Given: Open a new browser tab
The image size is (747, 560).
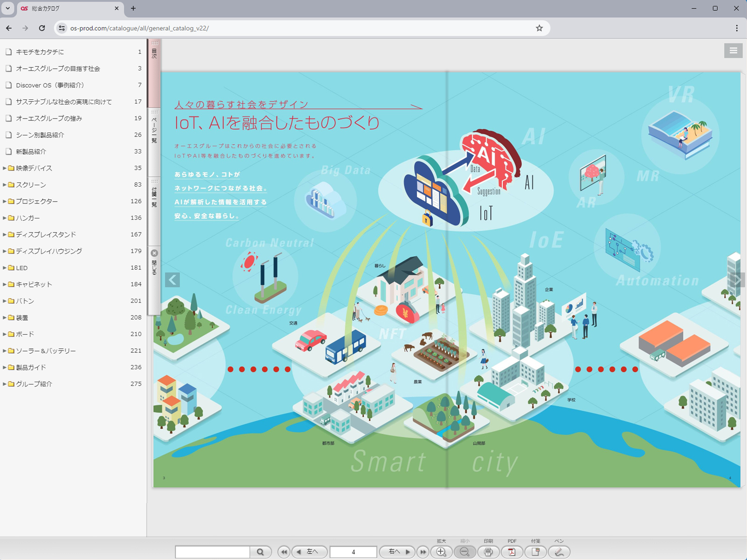Looking at the screenshot, I should pyautogui.click(x=133, y=8).
